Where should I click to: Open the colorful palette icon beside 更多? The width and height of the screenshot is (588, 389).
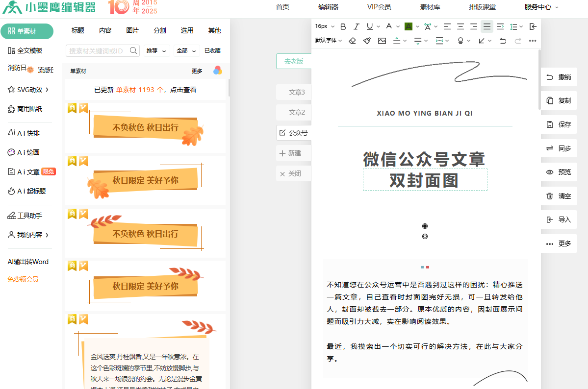click(218, 71)
